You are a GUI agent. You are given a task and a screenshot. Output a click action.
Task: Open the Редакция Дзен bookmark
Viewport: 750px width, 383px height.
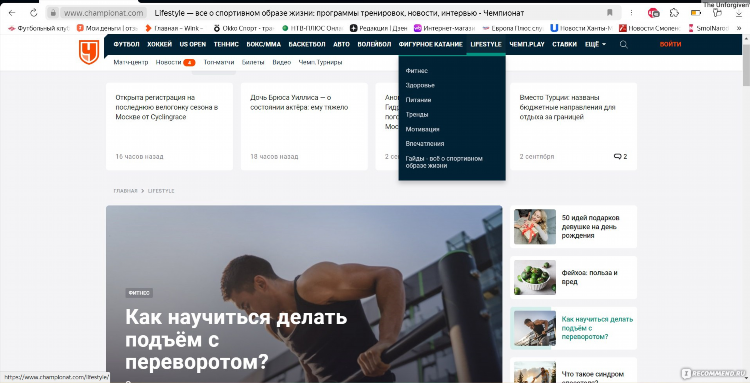pos(379,28)
